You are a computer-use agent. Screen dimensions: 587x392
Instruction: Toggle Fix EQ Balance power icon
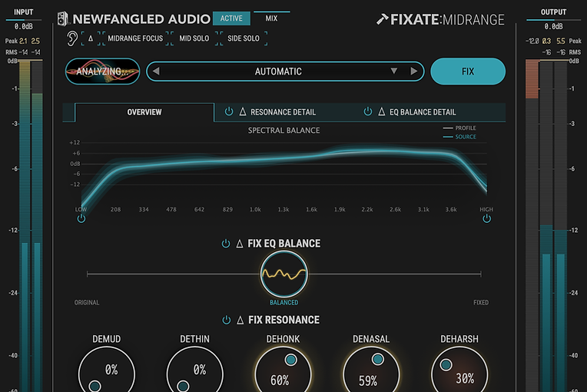(x=226, y=244)
